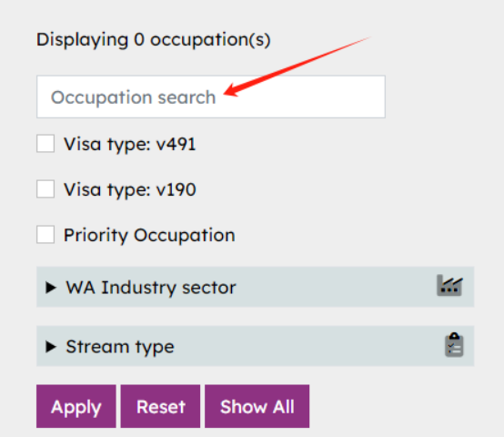Reset all occupation filters
Image resolution: width=504 pixels, height=437 pixels.
160,406
